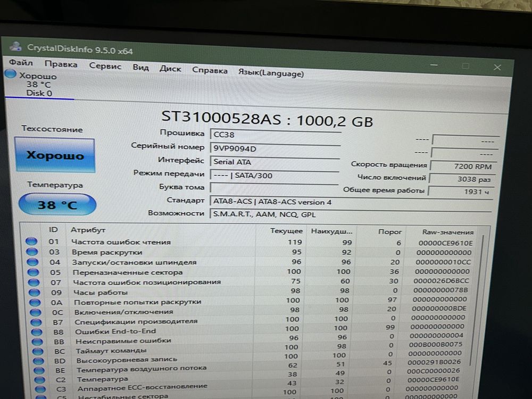Click the power-on count field 3038 раз
Viewport: 532px width, 399px height.
(462, 179)
